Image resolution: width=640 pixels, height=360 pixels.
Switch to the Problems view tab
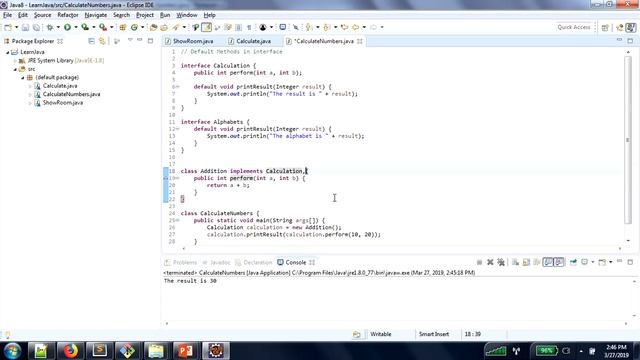click(180, 262)
